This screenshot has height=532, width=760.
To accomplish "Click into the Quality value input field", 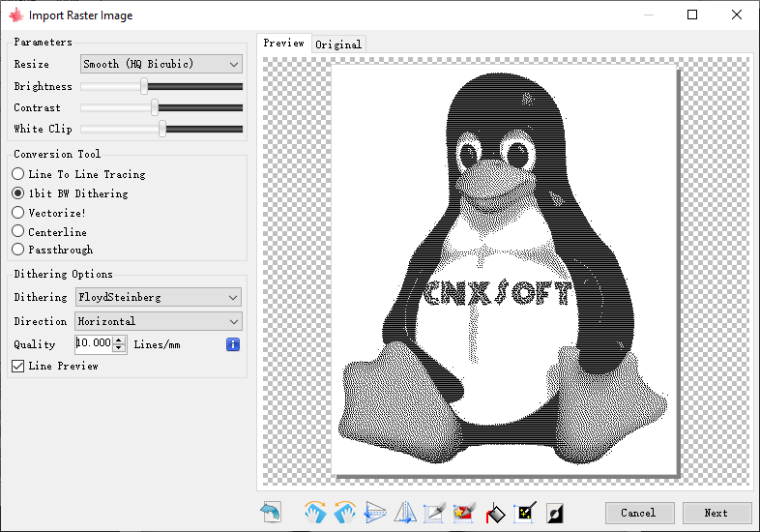I will pyautogui.click(x=94, y=343).
